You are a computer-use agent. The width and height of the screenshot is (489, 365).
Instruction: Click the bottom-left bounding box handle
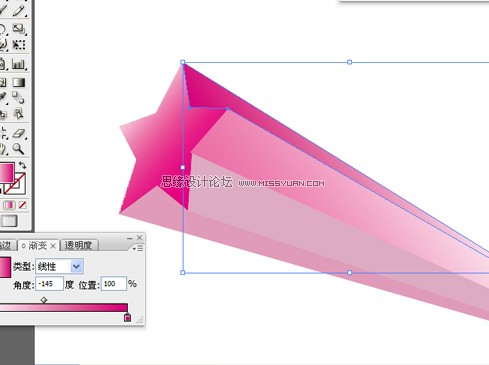[x=183, y=273]
